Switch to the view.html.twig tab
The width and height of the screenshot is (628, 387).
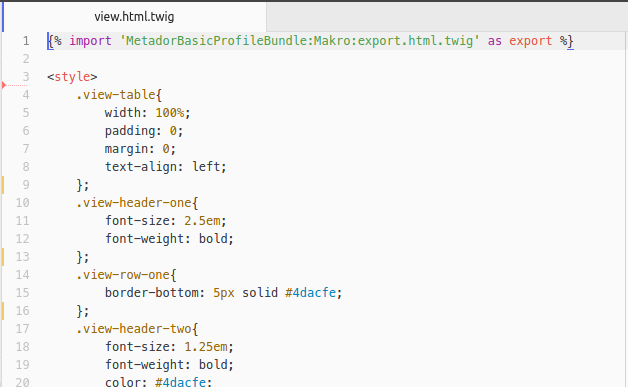(134, 17)
